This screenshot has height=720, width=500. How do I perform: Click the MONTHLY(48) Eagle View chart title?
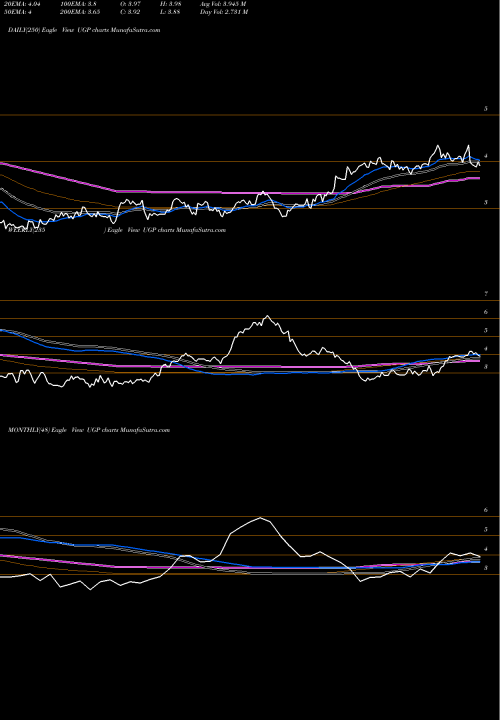[x=89, y=430]
